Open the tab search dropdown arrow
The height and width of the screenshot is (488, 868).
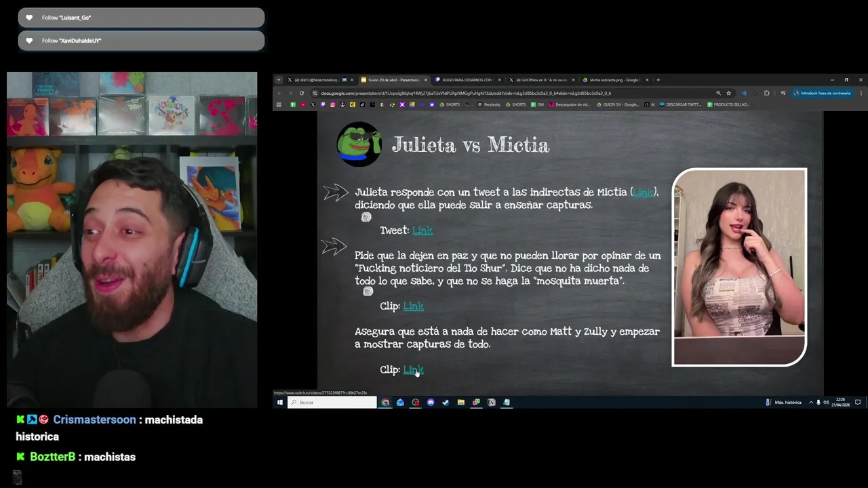[278, 80]
